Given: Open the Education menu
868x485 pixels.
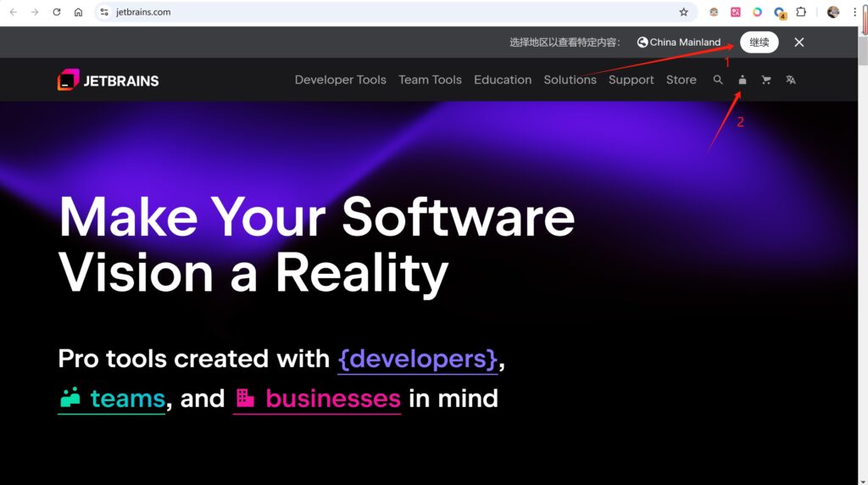Looking at the screenshot, I should (503, 80).
